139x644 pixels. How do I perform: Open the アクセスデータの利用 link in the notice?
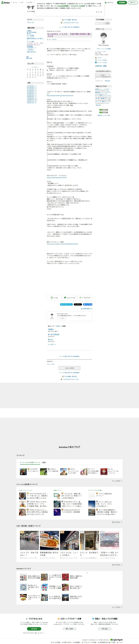[x=78, y=6]
